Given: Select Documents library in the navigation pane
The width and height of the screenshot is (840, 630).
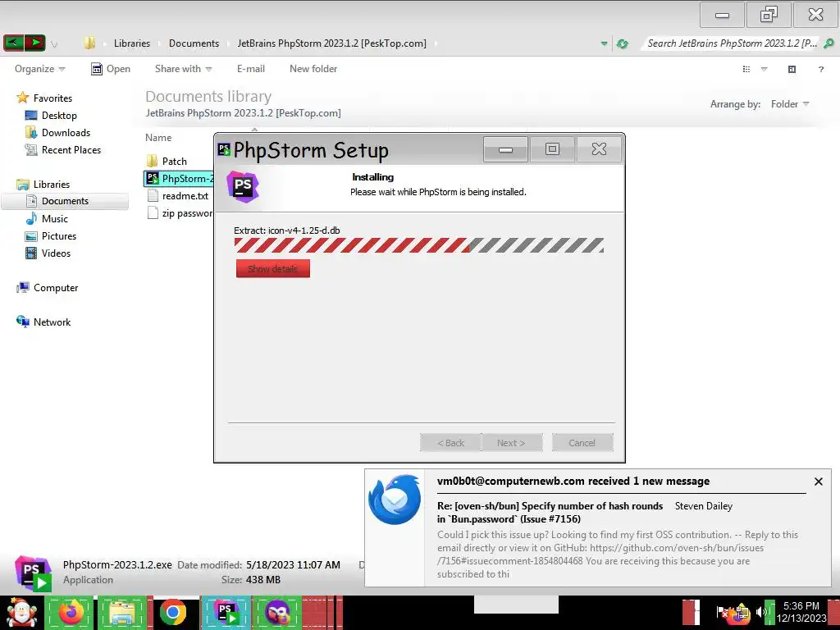Looking at the screenshot, I should (x=65, y=201).
